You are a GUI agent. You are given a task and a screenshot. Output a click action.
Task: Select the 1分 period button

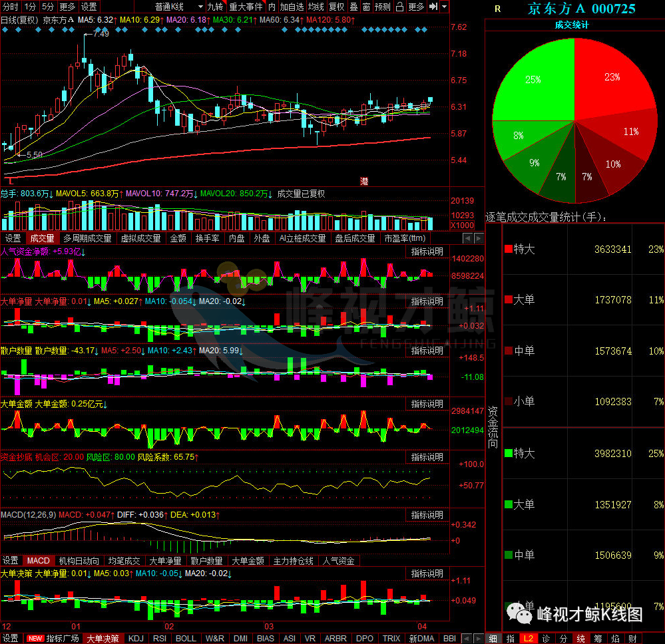coord(30,7)
